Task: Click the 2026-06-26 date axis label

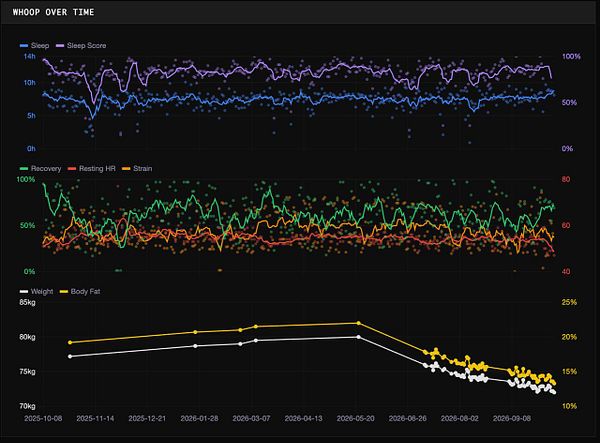Action: pos(408,419)
